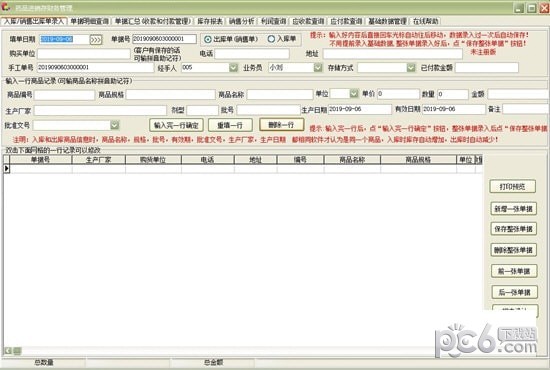Select the 出库单(销售单) radio button
Image resolution: width=550 pixels, height=370 pixels.
pyautogui.click(x=208, y=39)
